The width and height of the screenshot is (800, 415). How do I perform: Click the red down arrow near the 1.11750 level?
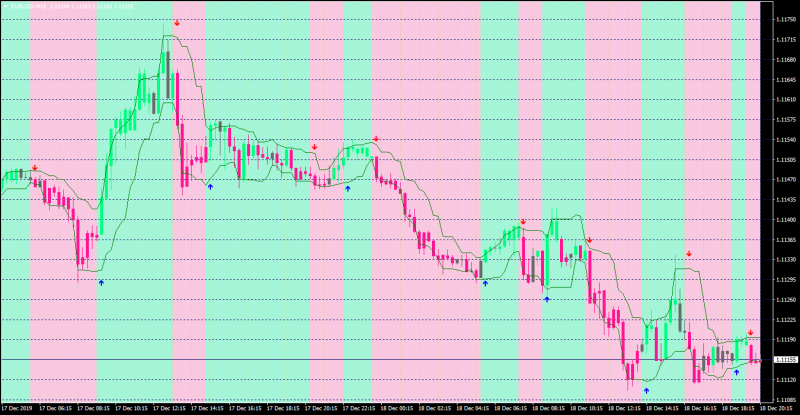[x=177, y=23]
